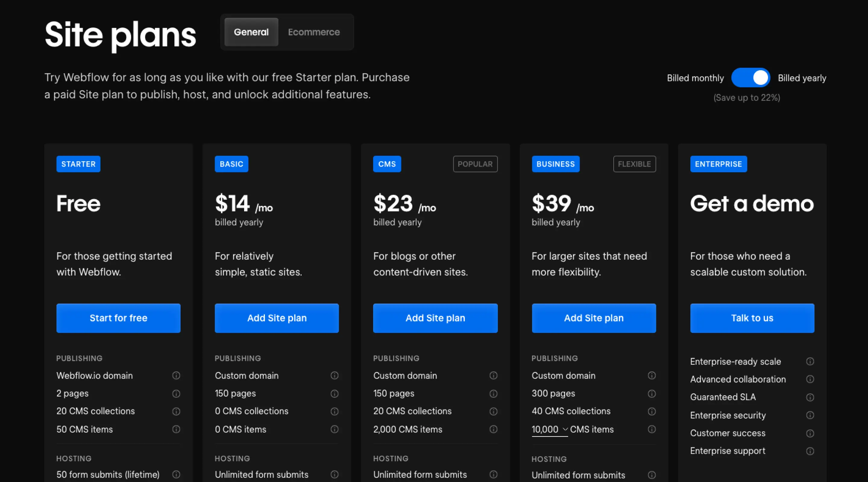Info icon beside Enterprise security
Image resolution: width=868 pixels, height=482 pixels.
click(x=810, y=415)
